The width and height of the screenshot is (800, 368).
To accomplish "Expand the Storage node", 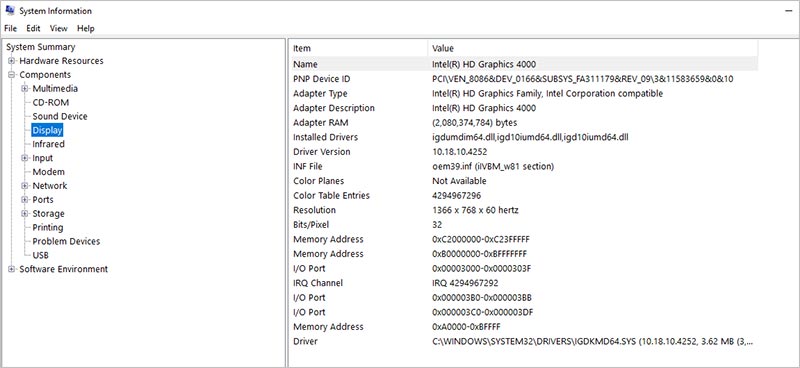I will (x=24, y=213).
